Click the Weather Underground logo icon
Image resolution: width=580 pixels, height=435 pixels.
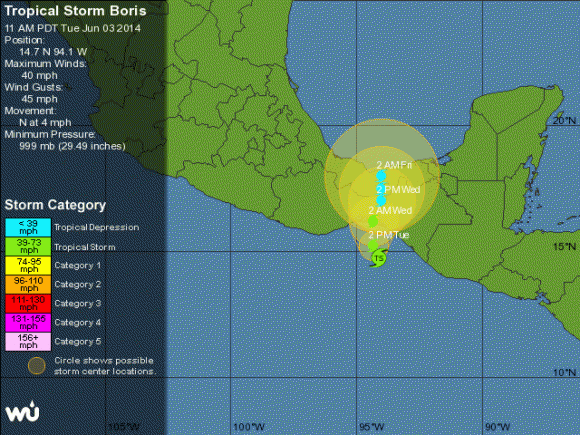22,411
